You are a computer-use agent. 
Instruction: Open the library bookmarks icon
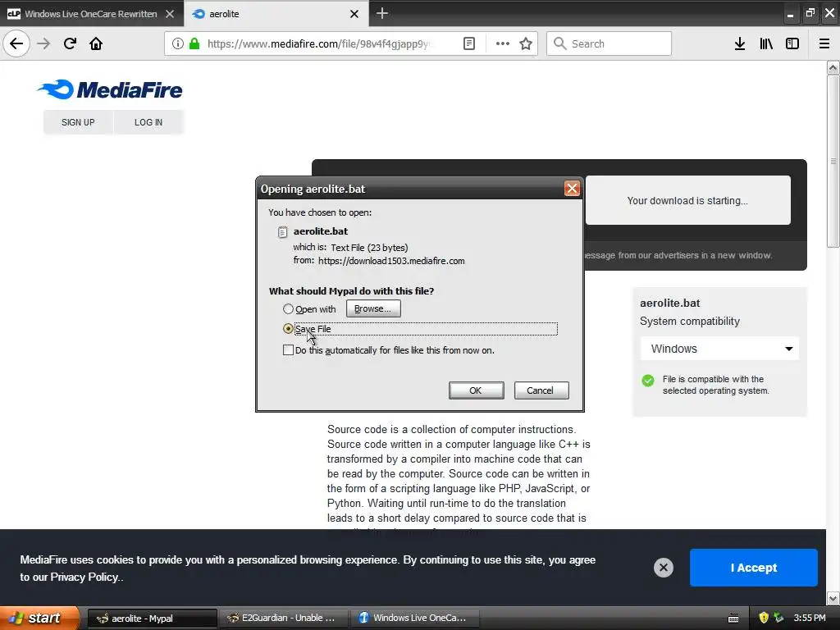tap(766, 43)
